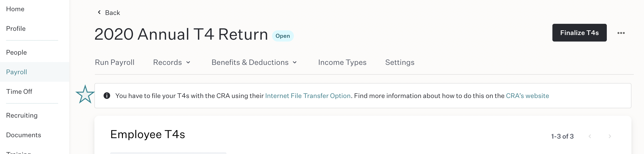The height and width of the screenshot is (154, 644).
Task: Open the Settings tab
Action: [399, 62]
